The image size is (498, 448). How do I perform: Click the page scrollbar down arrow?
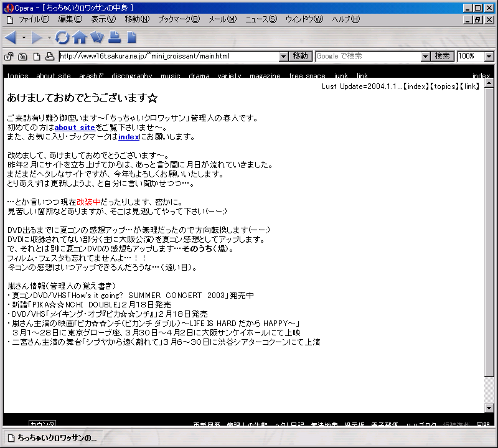coord(489,408)
